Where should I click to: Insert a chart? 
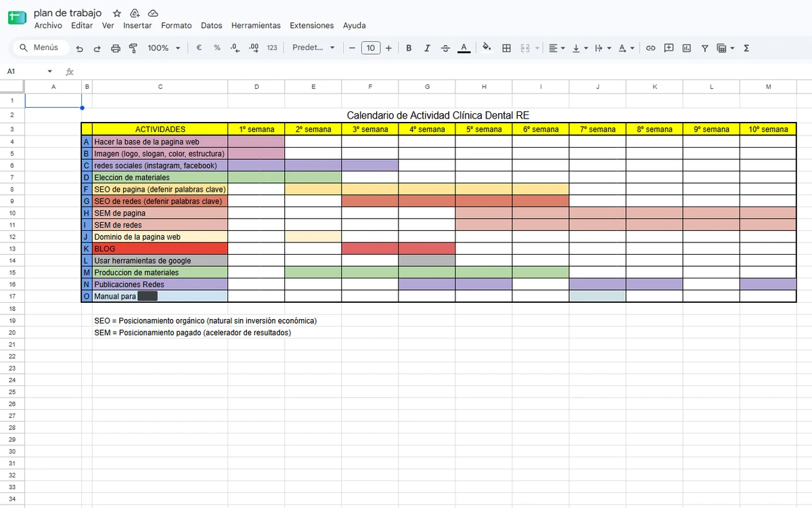(x=687, y=48)
